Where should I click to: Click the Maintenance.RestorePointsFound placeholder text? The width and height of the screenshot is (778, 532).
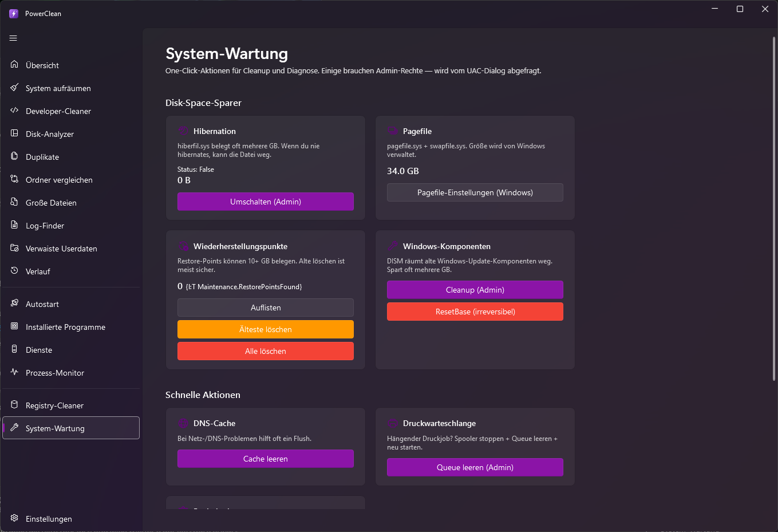pyautogui.click(x=244, y=287)
